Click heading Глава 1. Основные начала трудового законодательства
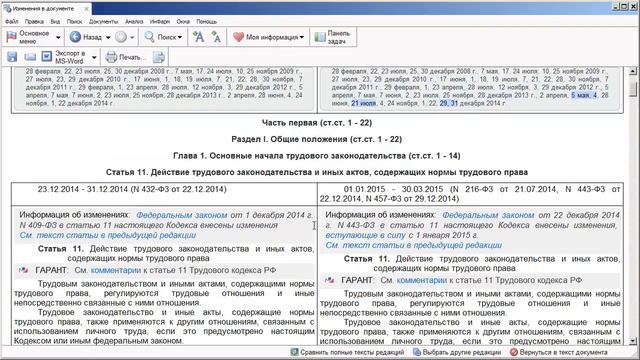This screenshot has width=640, height=360. tap(317, 156)
